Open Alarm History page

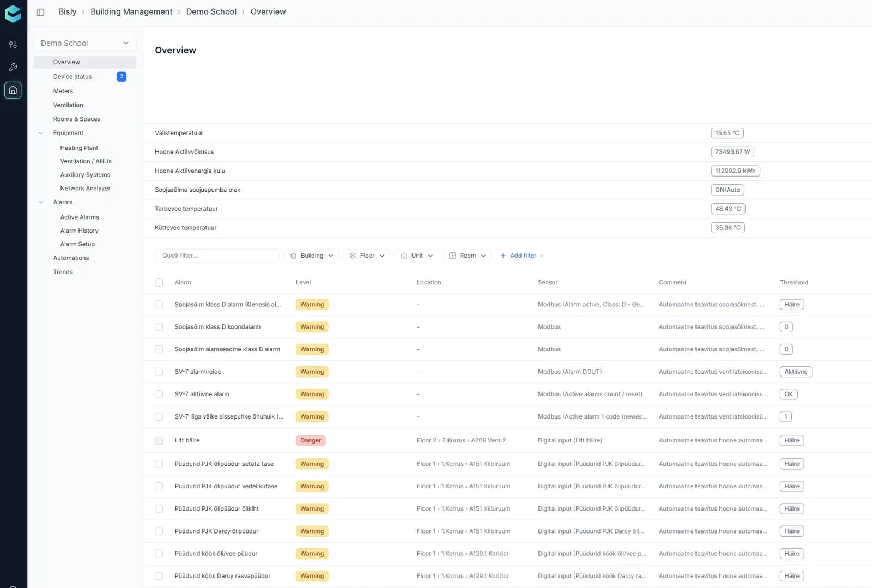pyautogui.click(x=79, y=231)
